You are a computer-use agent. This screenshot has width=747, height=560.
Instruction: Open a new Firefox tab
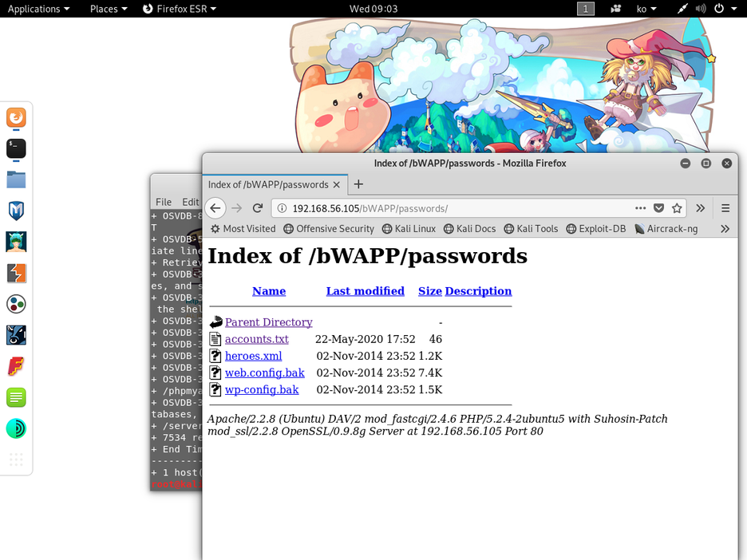[x=358, y=184]
